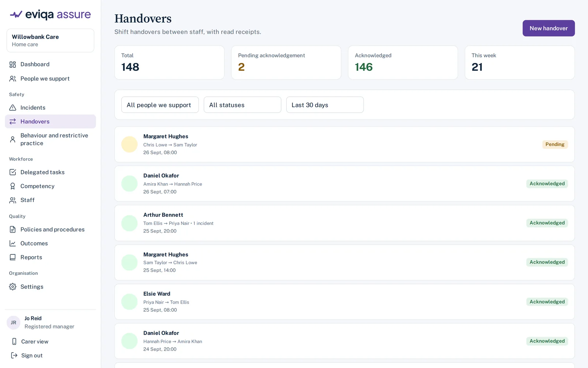Screen dimensions: 588x368
Task: Click status dot beside 24 Sept 20:00 handover
Action: [129, 341]
